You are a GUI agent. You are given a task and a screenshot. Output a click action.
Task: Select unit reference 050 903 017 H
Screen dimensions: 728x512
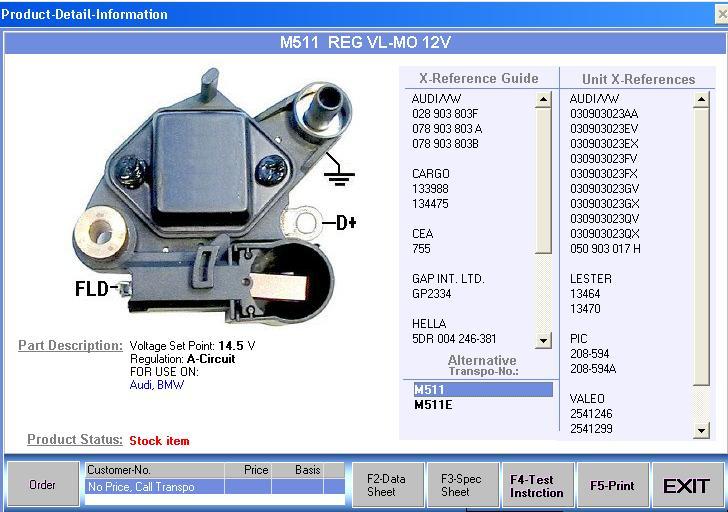tap(605, 249)
